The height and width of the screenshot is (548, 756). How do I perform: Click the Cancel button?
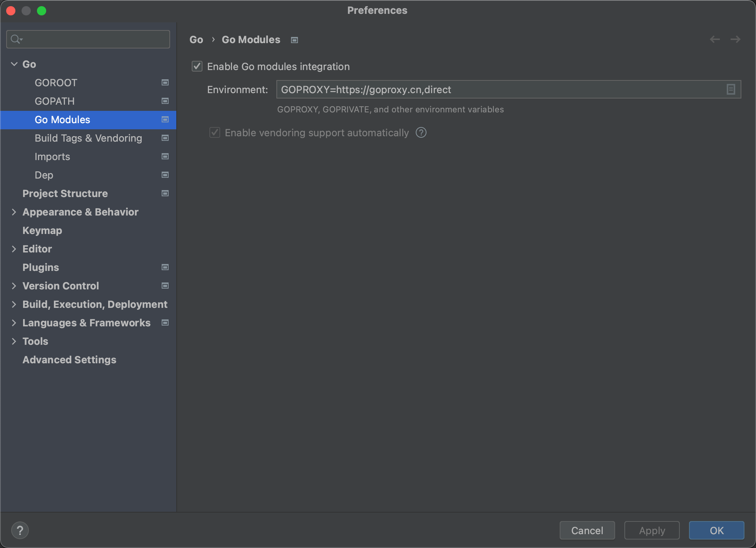[587, 530]
